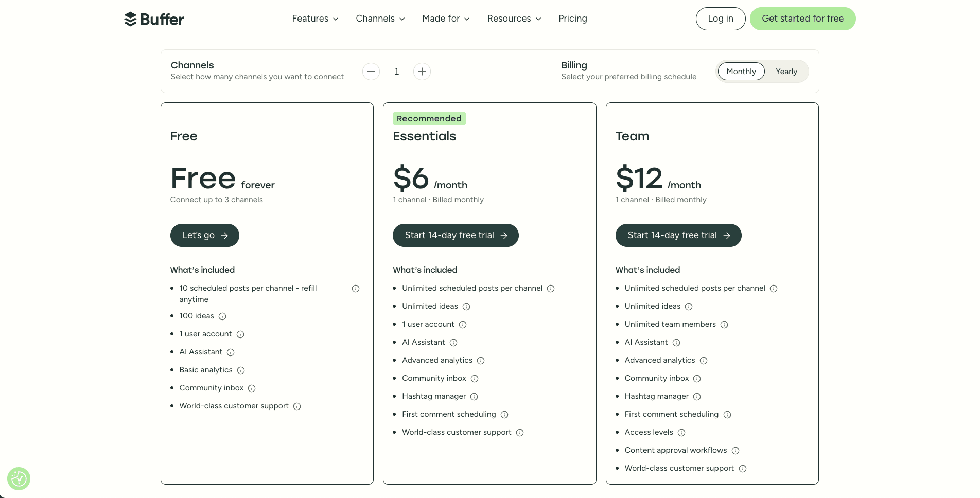Click the accessibility widget in bottom left

pyautogui.click(x=19, y=478)
